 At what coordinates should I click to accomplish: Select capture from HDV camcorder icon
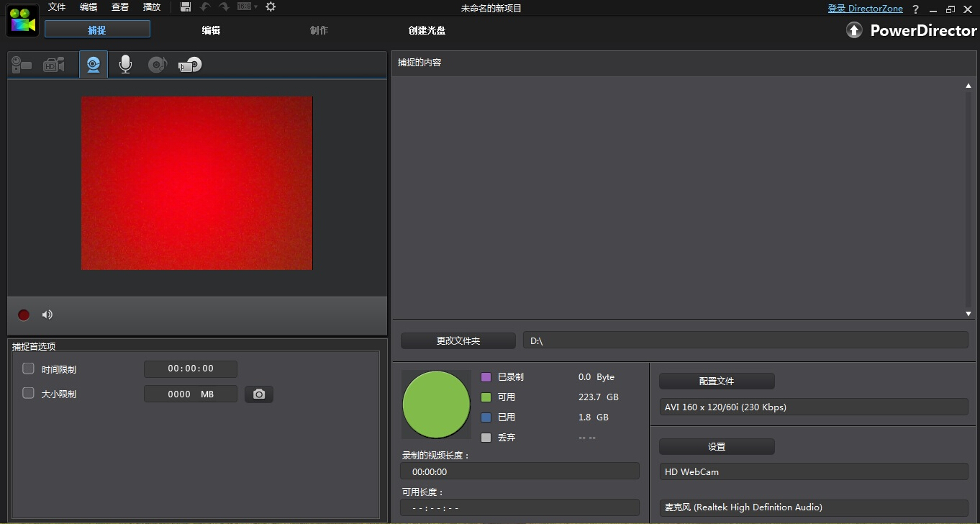tap(54, 65)
